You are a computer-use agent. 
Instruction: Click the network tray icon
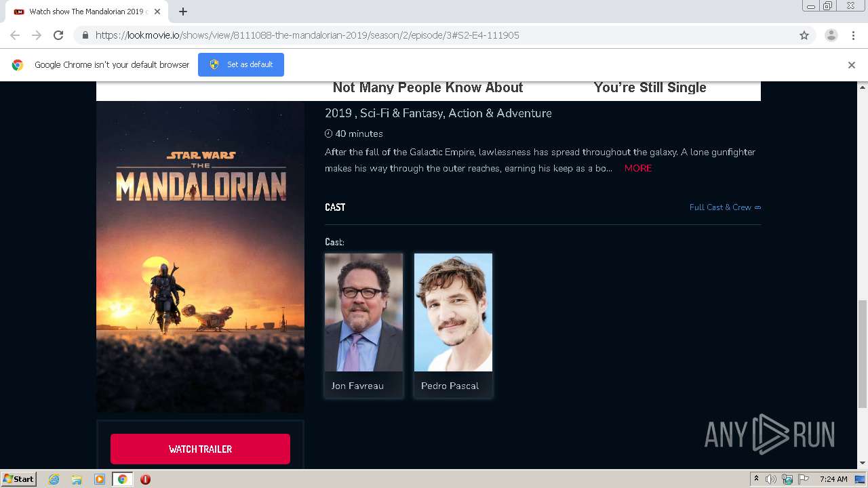pos(787,479)
